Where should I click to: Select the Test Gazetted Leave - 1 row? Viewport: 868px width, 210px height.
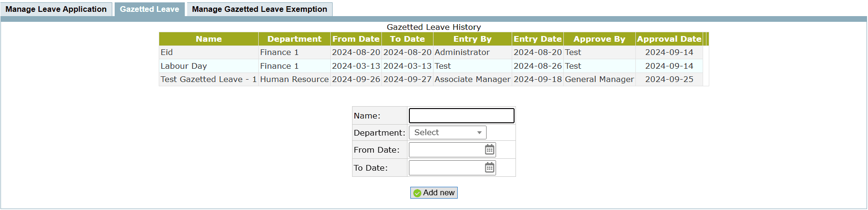[208, 79]
